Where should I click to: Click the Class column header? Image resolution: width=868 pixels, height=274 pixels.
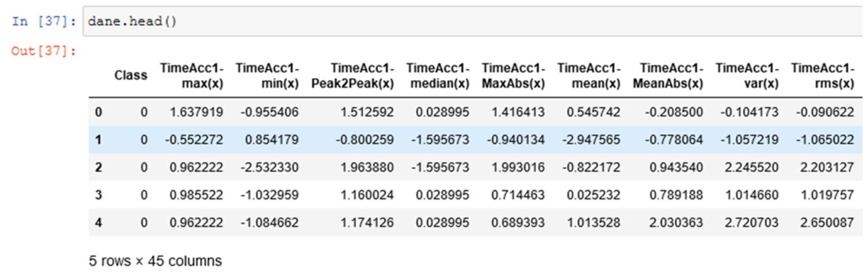(x=131, y=75)
